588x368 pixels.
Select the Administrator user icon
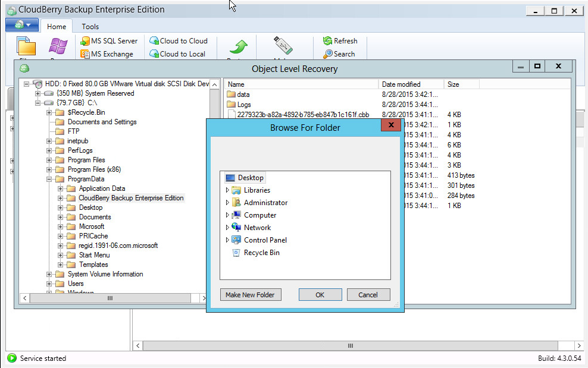pos(236,202)
